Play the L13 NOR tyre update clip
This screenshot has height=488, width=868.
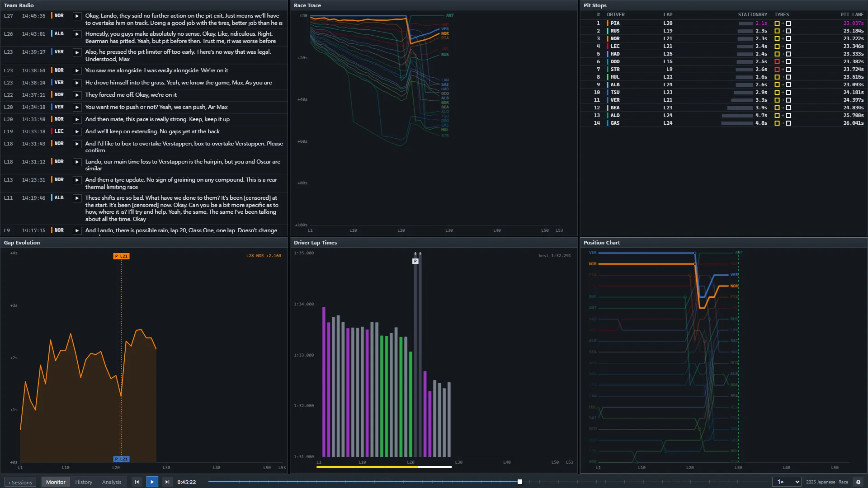77,180
